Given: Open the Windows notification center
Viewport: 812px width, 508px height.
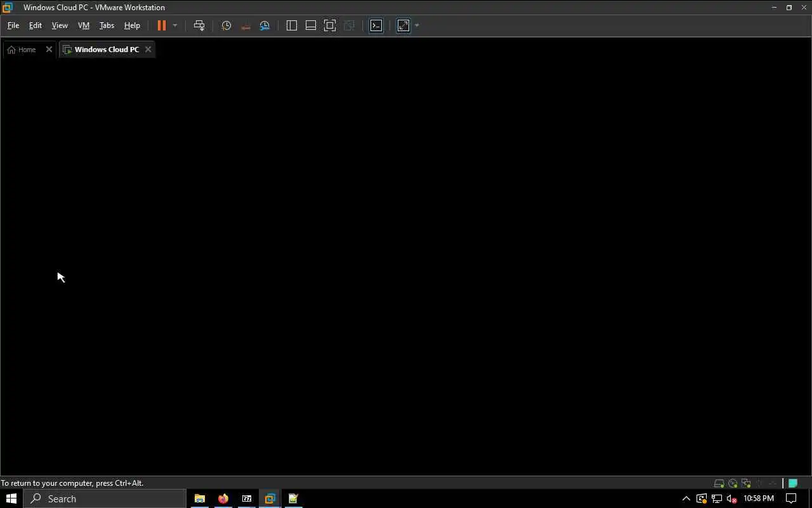Looking at the screenshot, I should coord(791,498).
